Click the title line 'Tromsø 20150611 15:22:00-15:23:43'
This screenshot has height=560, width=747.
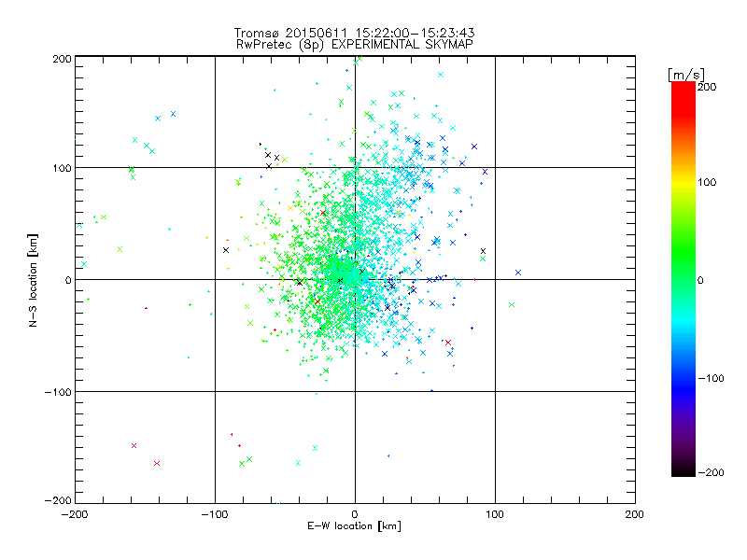point(354,33)
